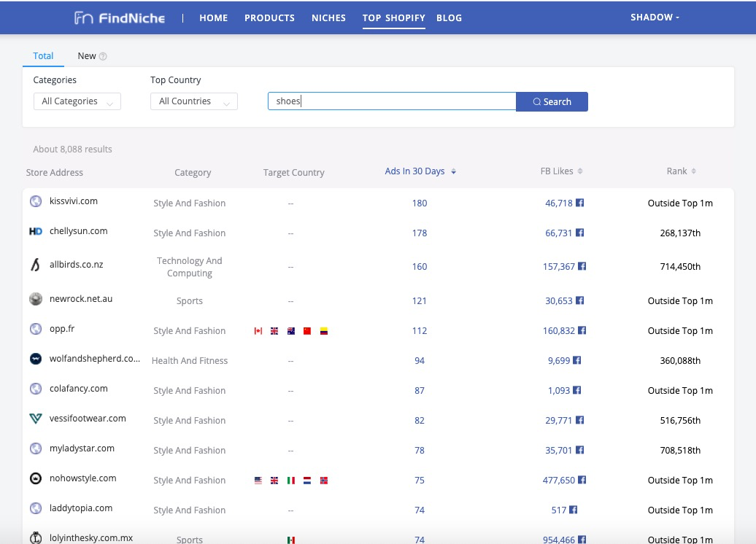
Task: Click Facebook icon in newrock.net.au row
Action: [x=580, y=300]
